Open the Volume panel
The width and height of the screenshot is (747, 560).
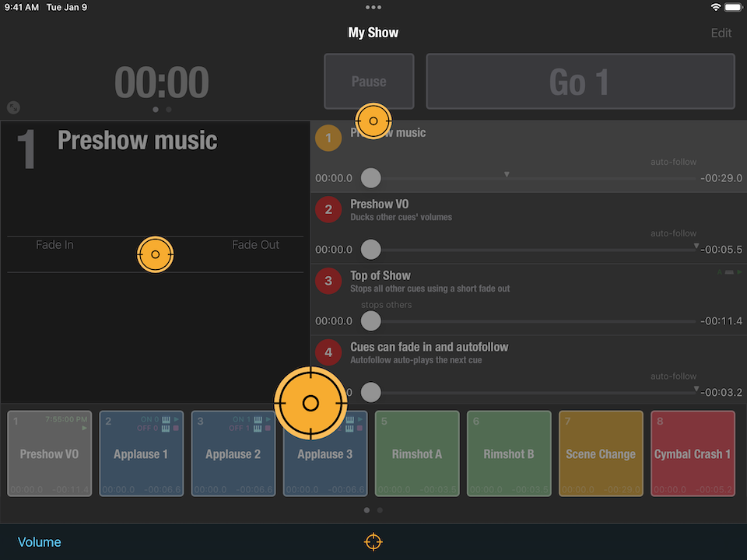pyautogui.click(x=39, y=542)
